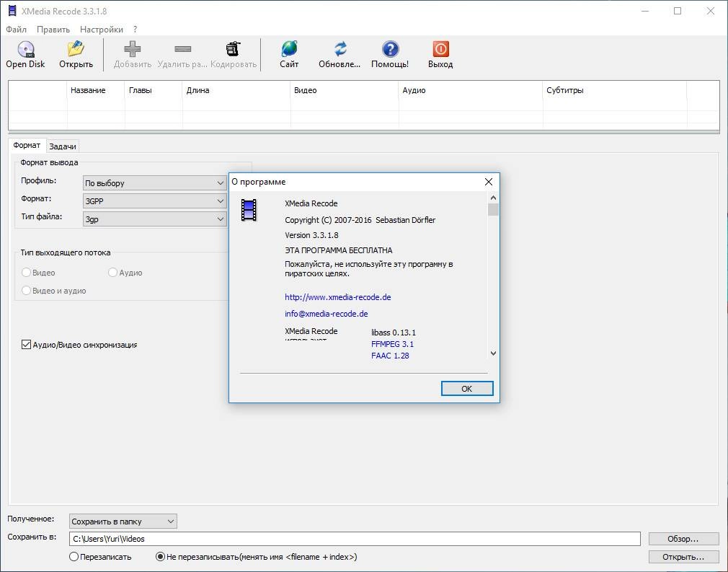Open the Править menu
728x572 pixels.
click(x=53, y=30)
